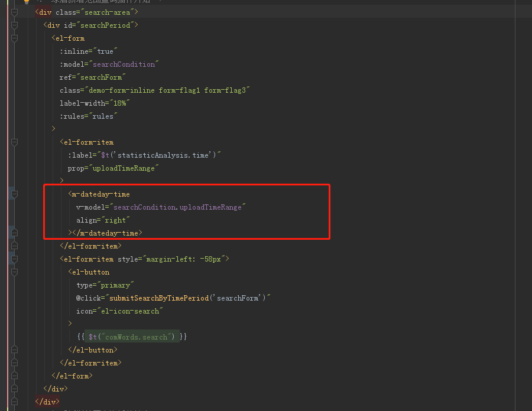Click the $t('statisticAnalysis.time') label expression
532x411 pixels.
pyautogui.click(x=158, y=155)
